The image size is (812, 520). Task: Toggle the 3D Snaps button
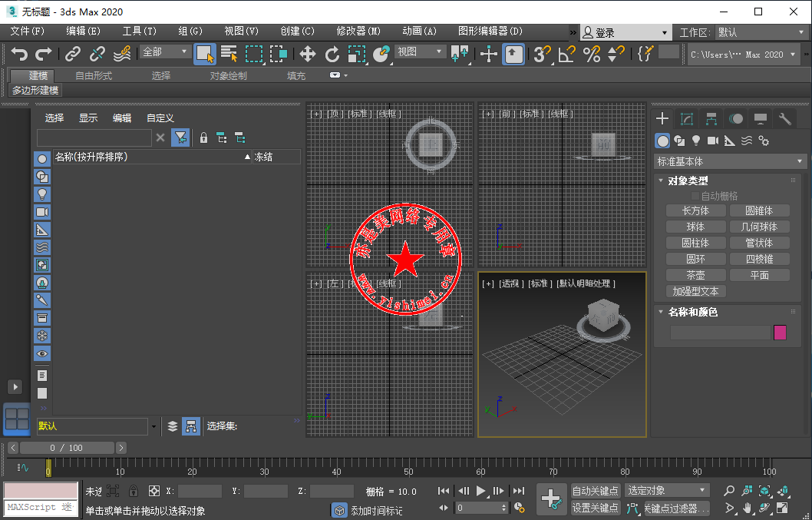(x=542, y=54)
